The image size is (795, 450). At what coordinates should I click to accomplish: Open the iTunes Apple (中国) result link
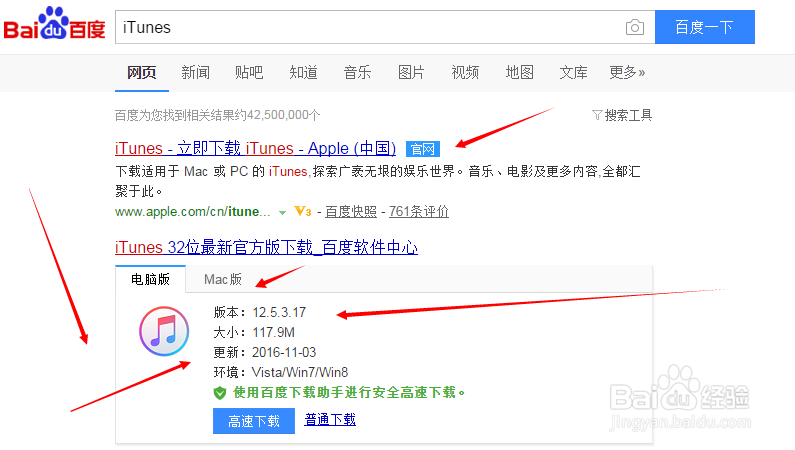coord(256,148)
